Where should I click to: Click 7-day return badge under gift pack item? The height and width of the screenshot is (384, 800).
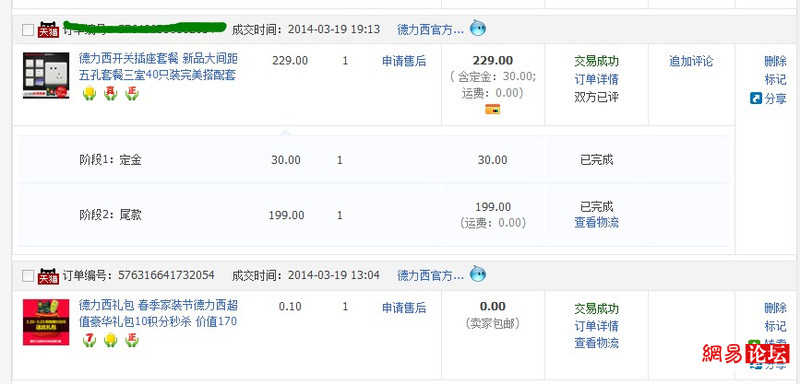pos(89,340)
